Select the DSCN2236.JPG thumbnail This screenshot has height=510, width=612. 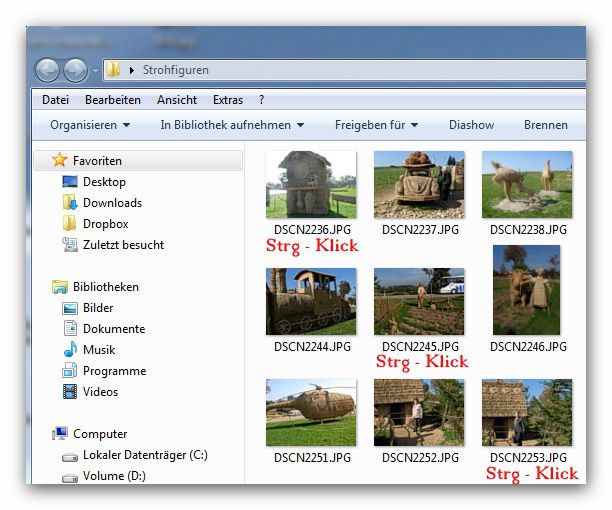pyautogui.click(x=311, y=185)
